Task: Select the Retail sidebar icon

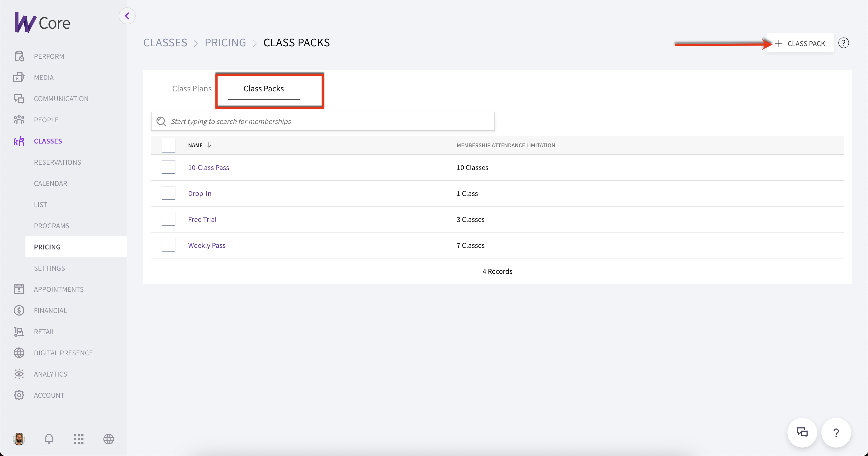Action: 19,331
